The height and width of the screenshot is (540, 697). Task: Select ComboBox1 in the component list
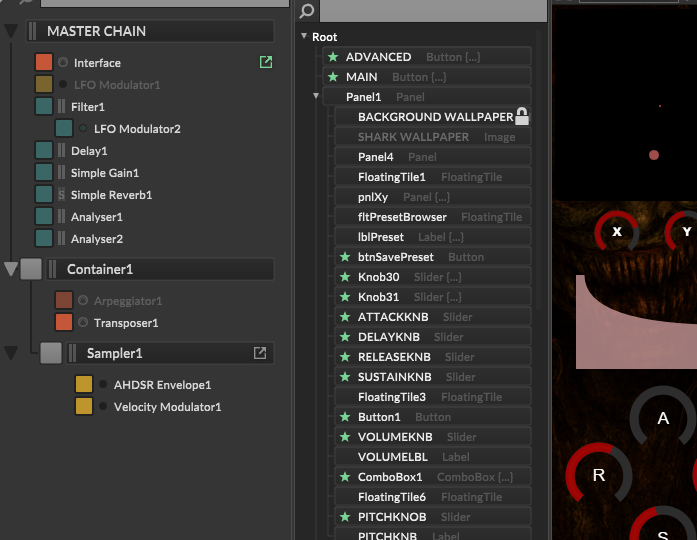pyautogui.click(x=390, y=477)
